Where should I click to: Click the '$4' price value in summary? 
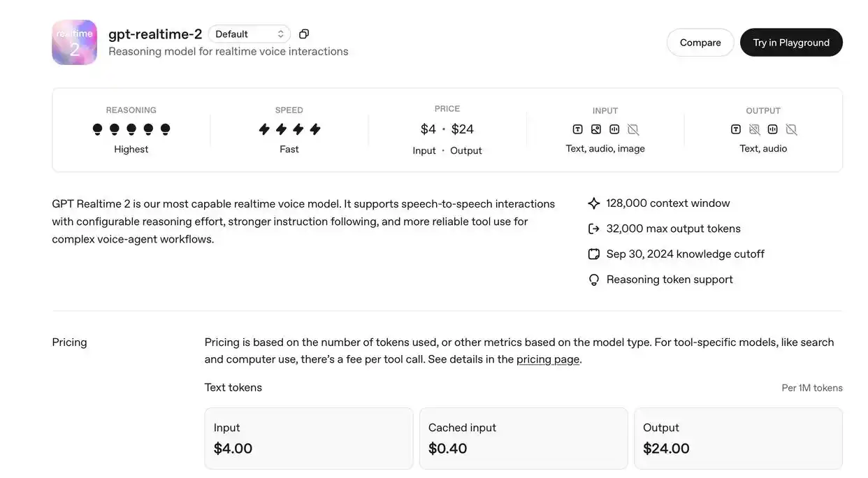point(428,129)
